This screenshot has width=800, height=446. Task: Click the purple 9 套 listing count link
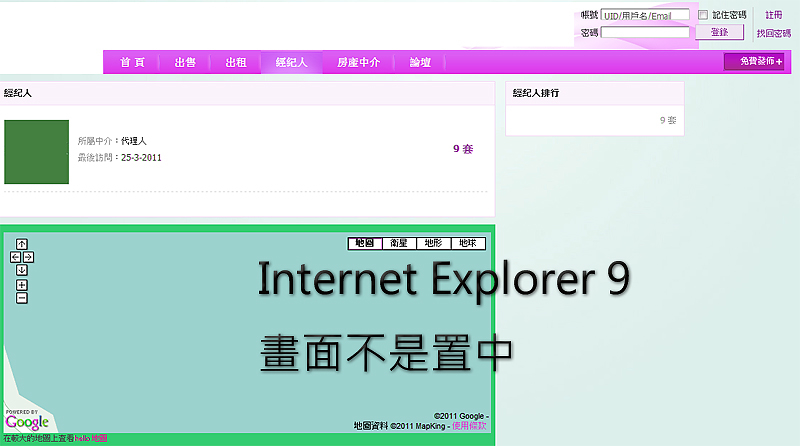(463, 149)
